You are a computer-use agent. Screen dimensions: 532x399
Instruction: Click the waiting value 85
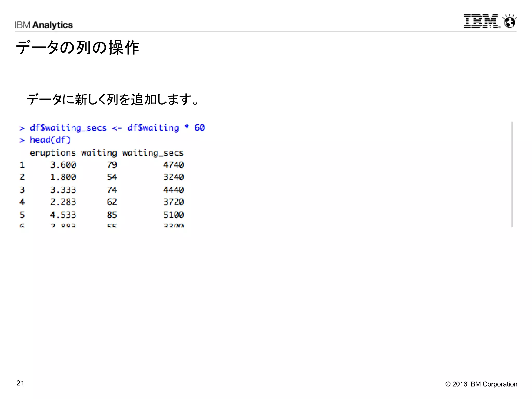(x=112, y=215)
